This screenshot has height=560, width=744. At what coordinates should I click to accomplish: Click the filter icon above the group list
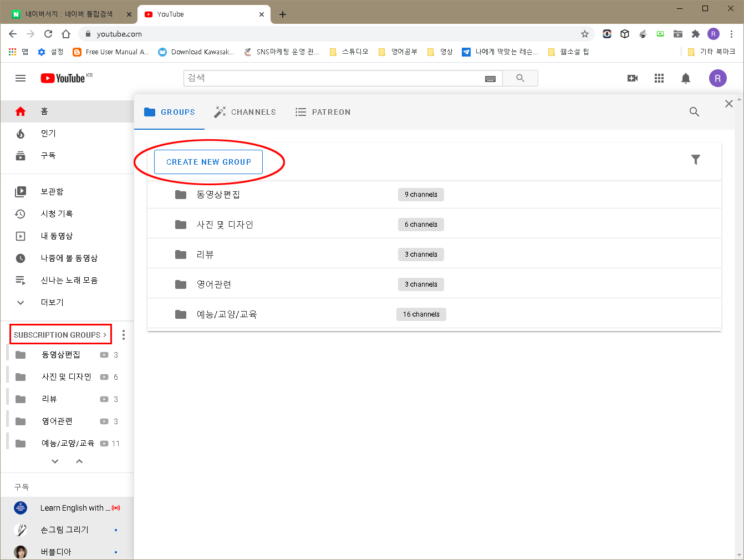coord(696,160)
